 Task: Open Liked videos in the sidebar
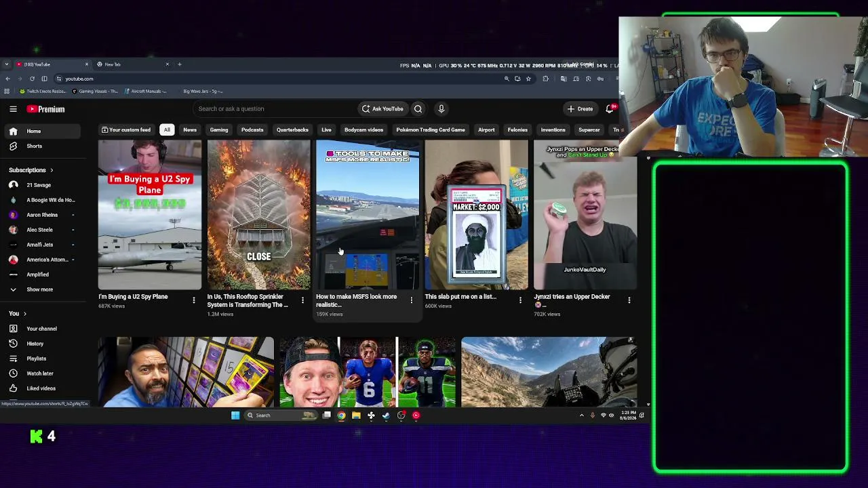click(x=43, y=388)
